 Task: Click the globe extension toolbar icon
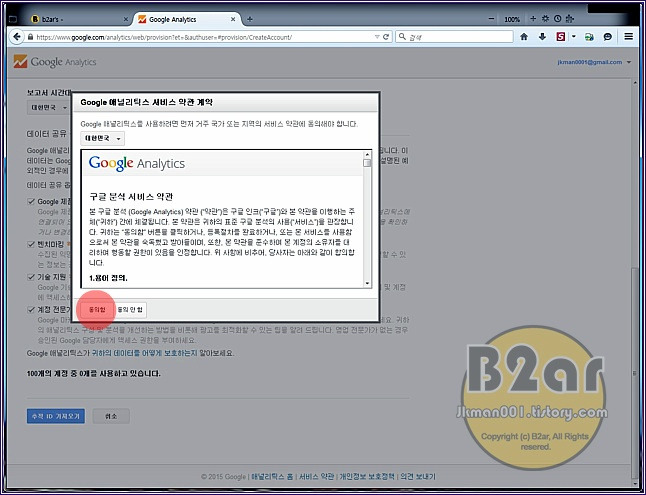click(x=589, y=37)
